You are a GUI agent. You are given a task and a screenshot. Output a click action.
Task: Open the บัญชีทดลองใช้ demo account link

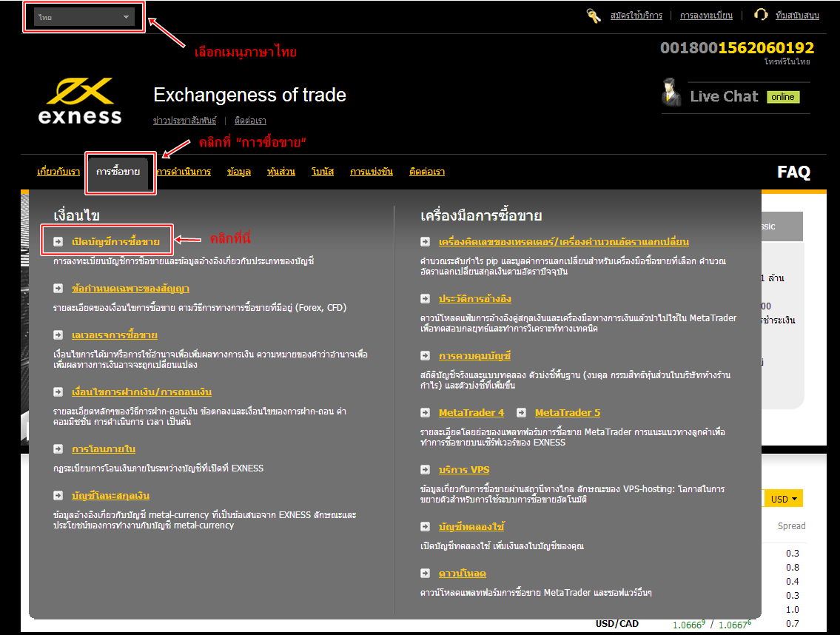click(471, 527)
